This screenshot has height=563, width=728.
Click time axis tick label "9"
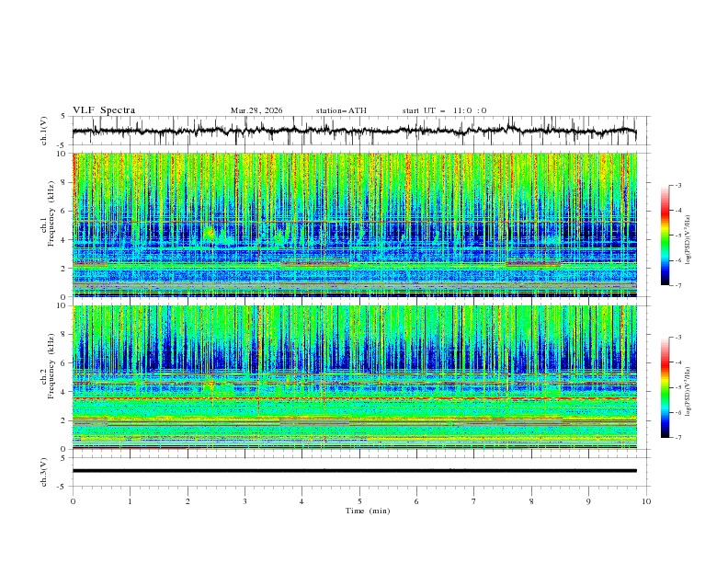[x=588, y=501]
